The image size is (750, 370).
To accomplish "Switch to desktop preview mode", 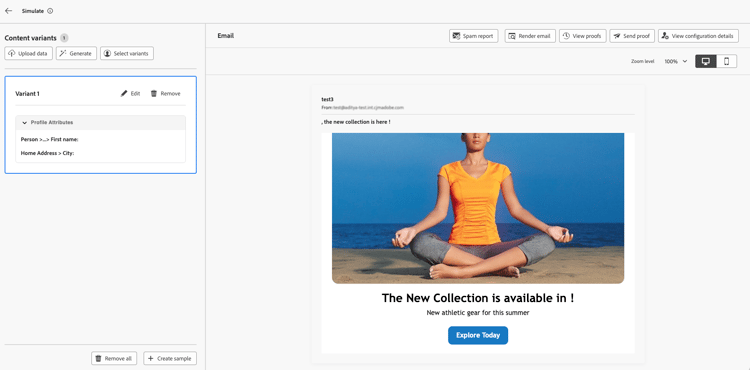I will [706, 61].
